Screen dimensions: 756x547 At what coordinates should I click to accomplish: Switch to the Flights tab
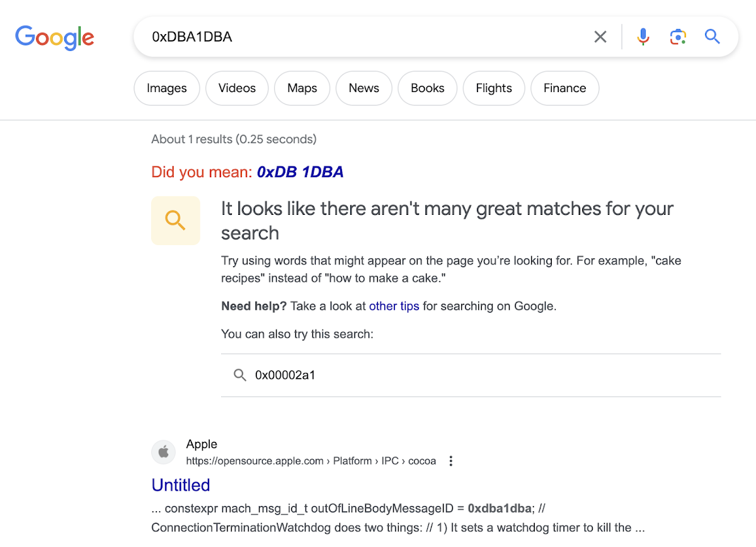(494, 88)
